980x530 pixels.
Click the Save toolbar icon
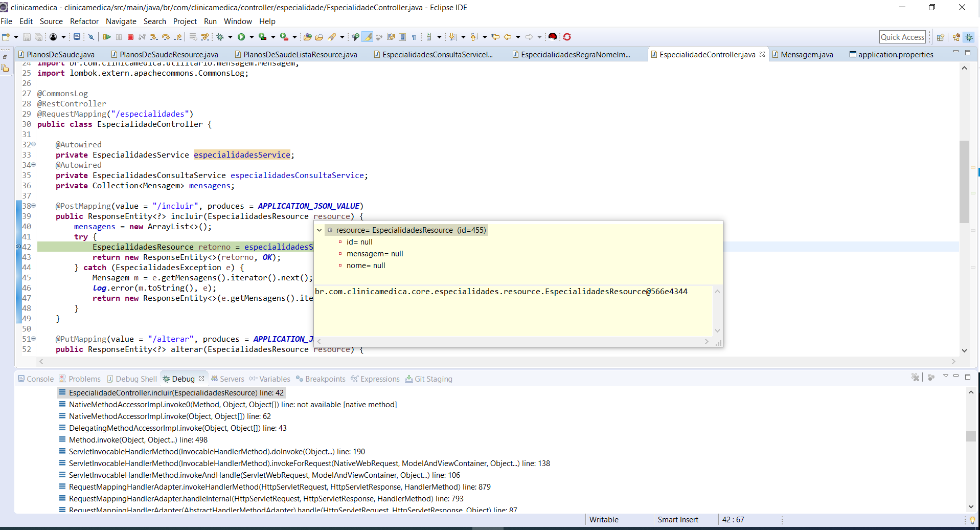(27, 37)
